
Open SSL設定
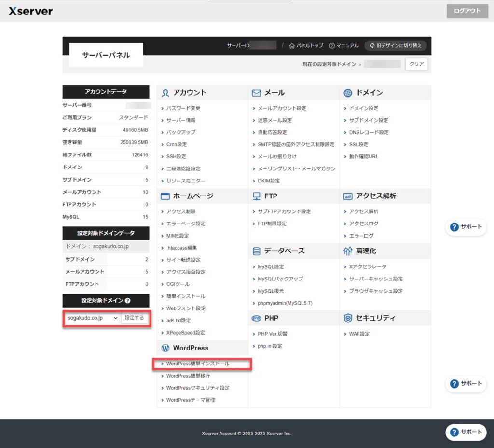358,144
